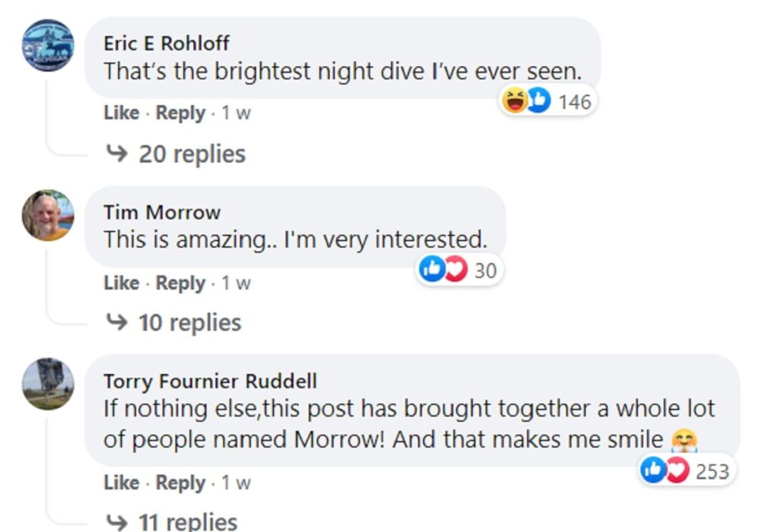Click the heart reaction on Tim's comment
The width and height of the screenshot is (774, 532).
point(456,270)
